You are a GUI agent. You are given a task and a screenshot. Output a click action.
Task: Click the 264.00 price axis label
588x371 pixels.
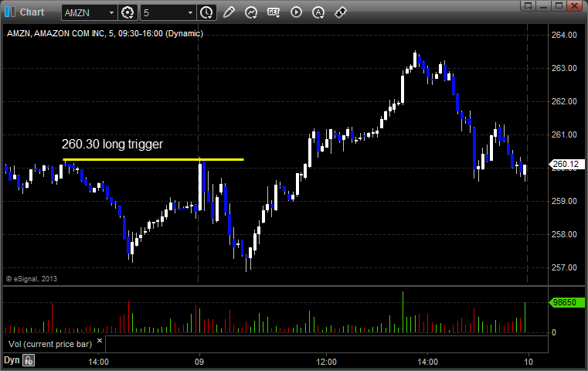564,35
